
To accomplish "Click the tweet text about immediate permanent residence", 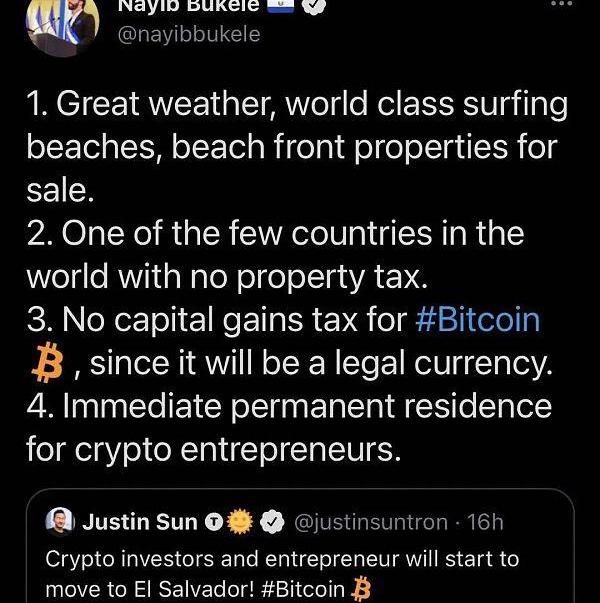I will (288, 428).
